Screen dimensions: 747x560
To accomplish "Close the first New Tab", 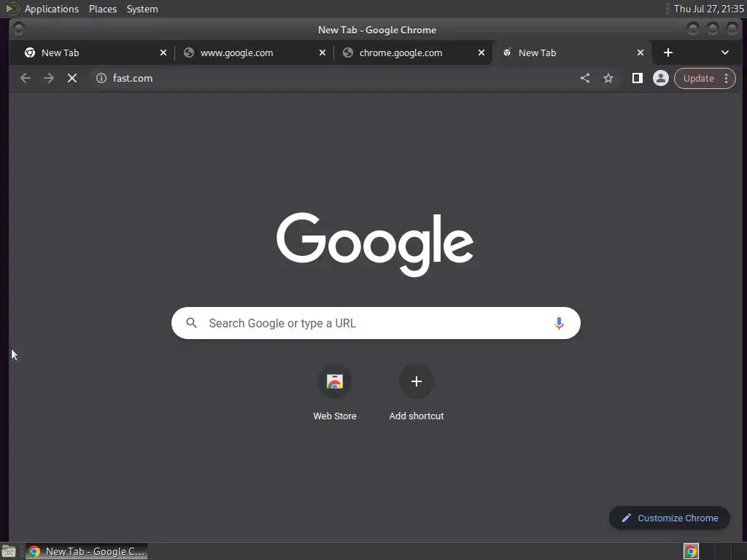I will coord(163,52).
